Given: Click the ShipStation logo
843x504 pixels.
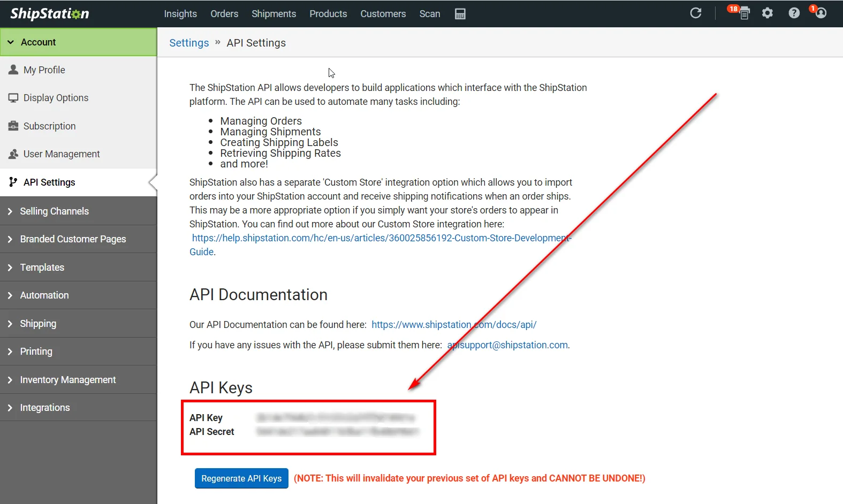Looking at the screenshot, I should (50, 13).
